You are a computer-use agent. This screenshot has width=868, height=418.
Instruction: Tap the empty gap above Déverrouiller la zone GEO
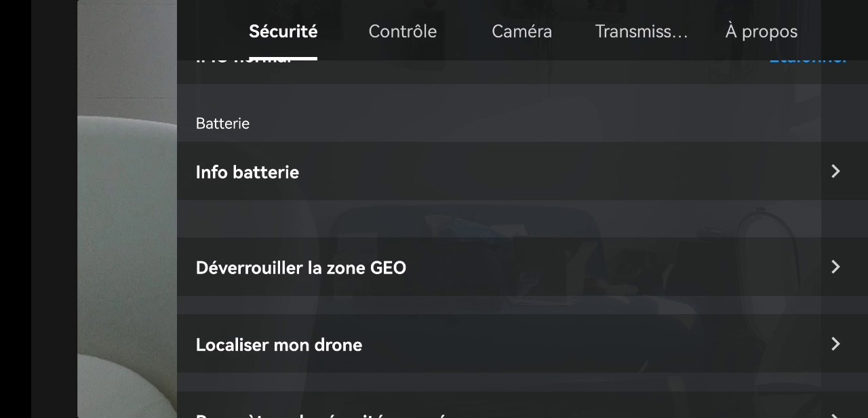(522, 218)
